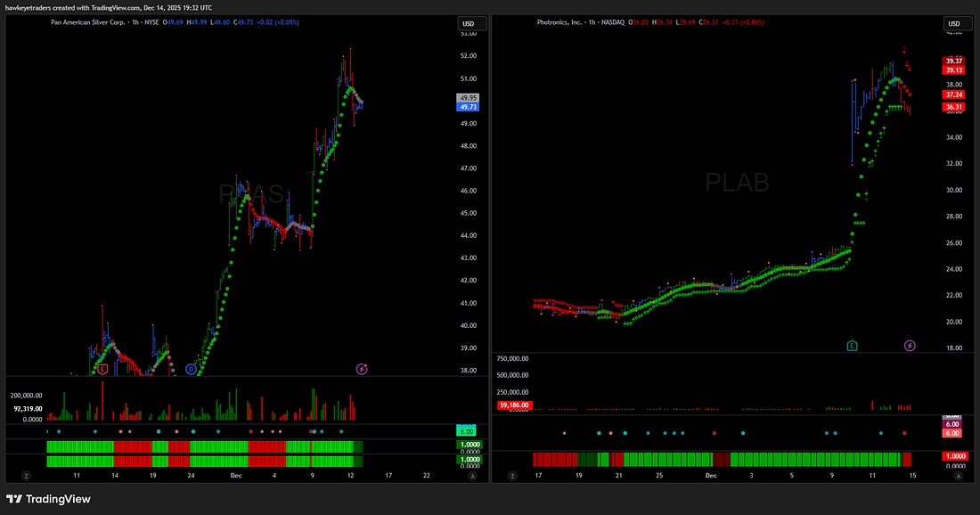The height and width of the screenshot is (515, 980).
Task: Click the Dec date label on PLAB time axis
Action: click(711, 476)
